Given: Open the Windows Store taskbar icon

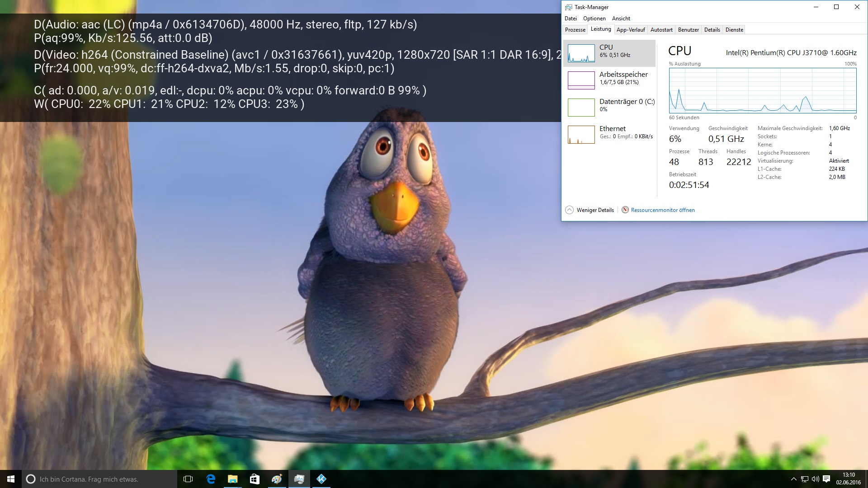Looking at the screenshot, I should pyautogui.click(x=255, y=479).
